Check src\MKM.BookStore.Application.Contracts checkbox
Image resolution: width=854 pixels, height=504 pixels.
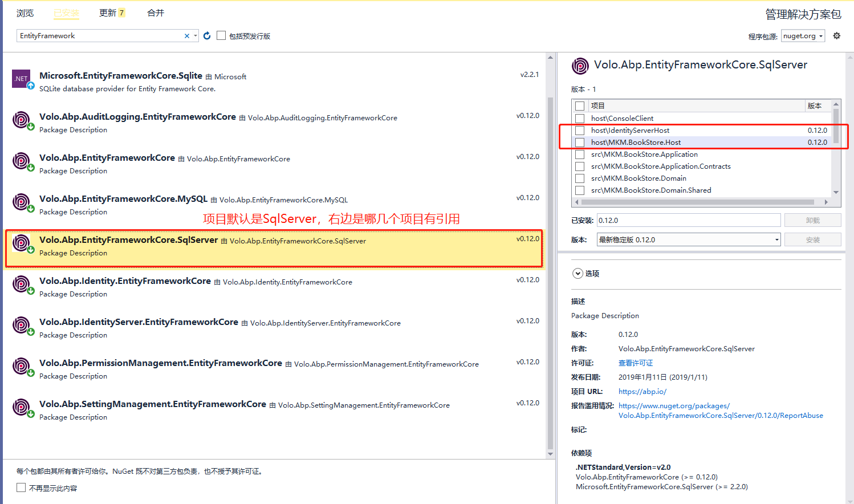point(580,166)
